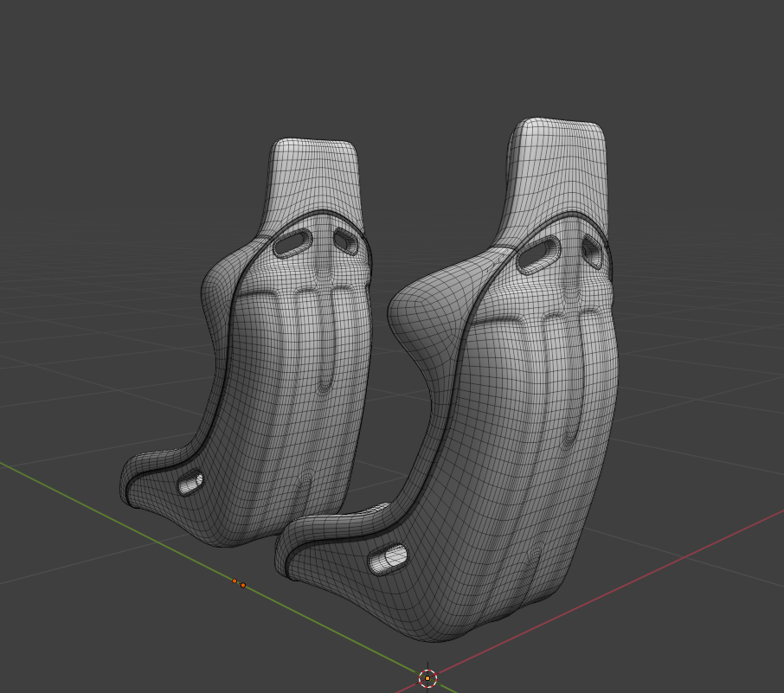Click the left orange object origin dot
Screen dimensions: 784x693
[235, 581]
